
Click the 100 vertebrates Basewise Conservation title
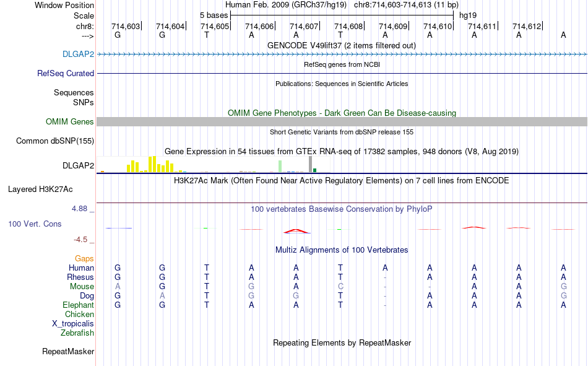[x=341, y=209]
